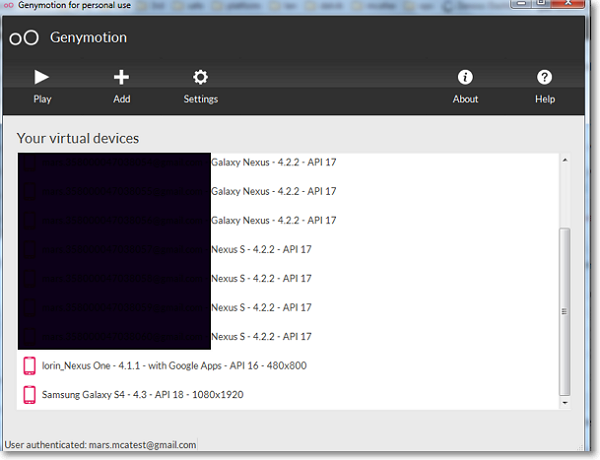Open Genymotion Settings gear
600x460 pixels.
click(201, 87)
